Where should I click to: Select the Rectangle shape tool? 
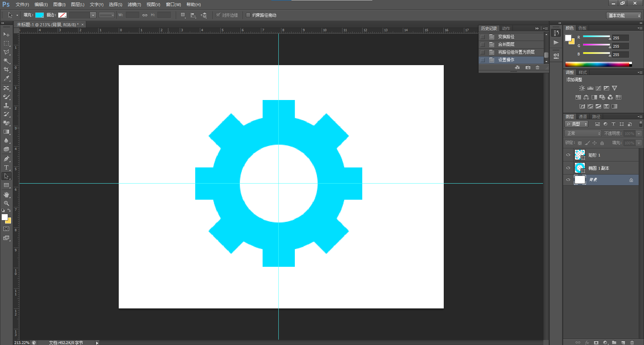click(6, 185)
